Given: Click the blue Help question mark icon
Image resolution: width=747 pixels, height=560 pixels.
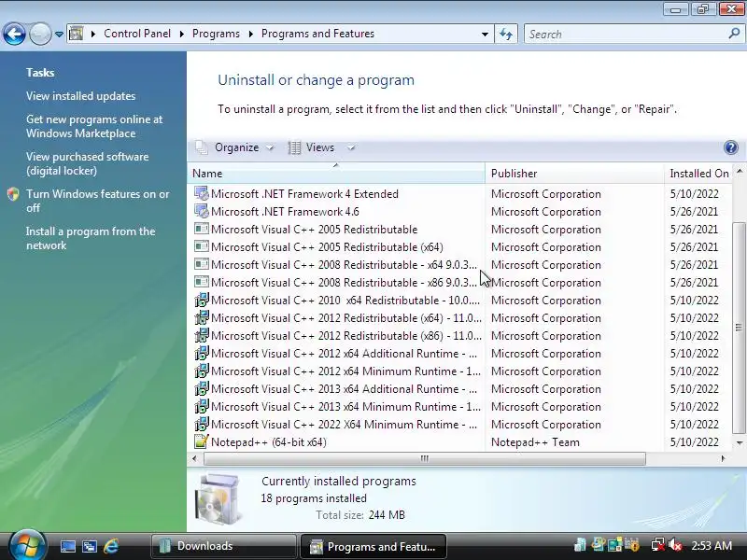Looking at the screenshot, I should pyautogui.click(x=731, y=147).
